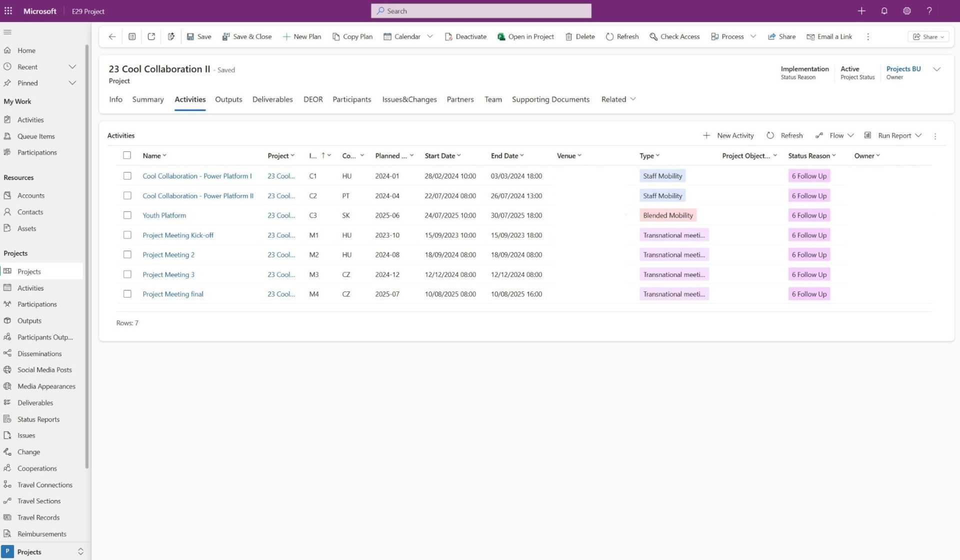
Task: Switch to the Deliverables tab
Action: [272, 99]
